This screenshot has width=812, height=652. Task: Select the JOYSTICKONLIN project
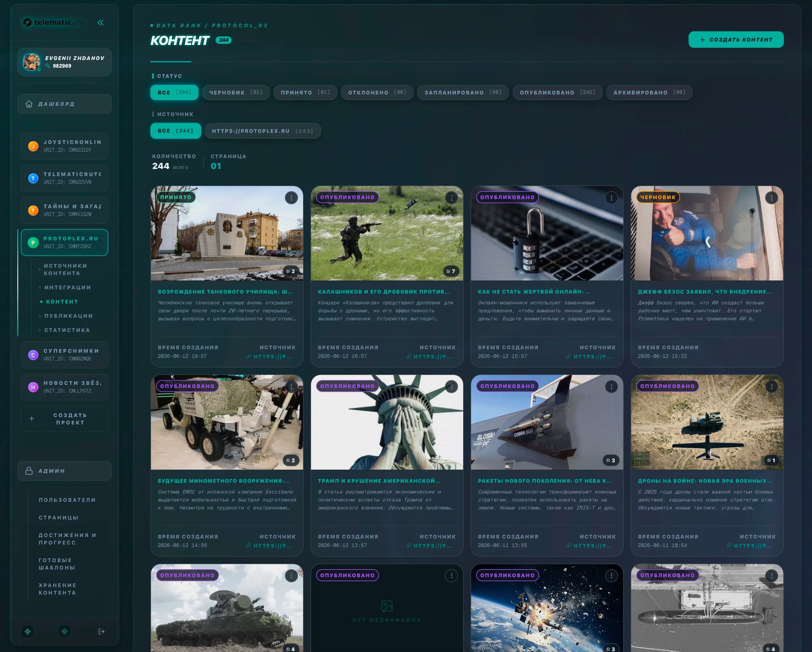pos(65,146)
